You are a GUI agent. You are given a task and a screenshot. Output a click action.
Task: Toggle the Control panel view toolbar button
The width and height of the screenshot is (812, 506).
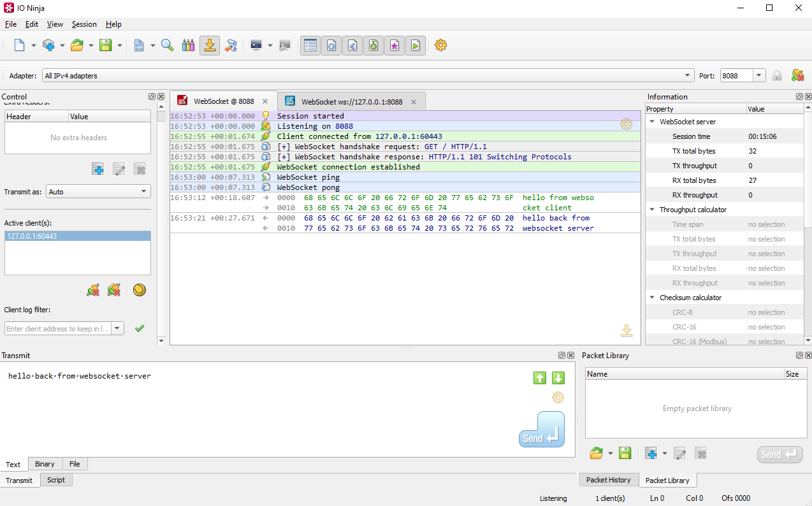[310, 45]
